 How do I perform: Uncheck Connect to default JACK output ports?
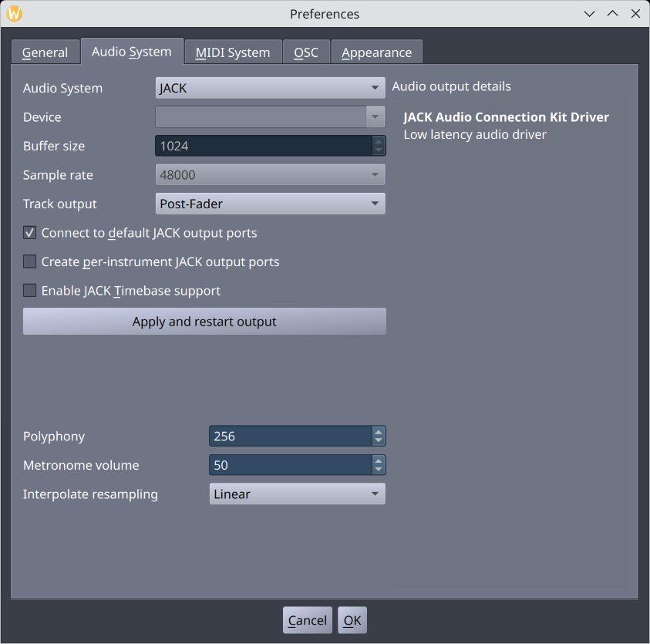click(29, 233)
